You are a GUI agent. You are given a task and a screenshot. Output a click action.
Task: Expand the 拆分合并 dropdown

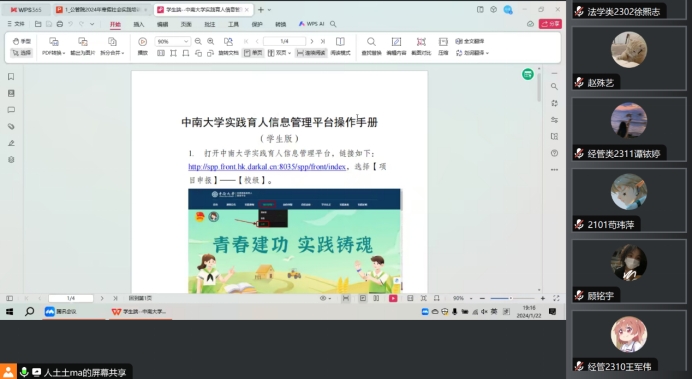[112, 45]
